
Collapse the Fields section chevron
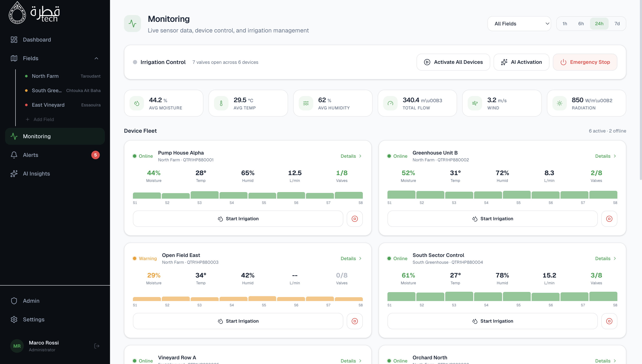pos(96,58)
